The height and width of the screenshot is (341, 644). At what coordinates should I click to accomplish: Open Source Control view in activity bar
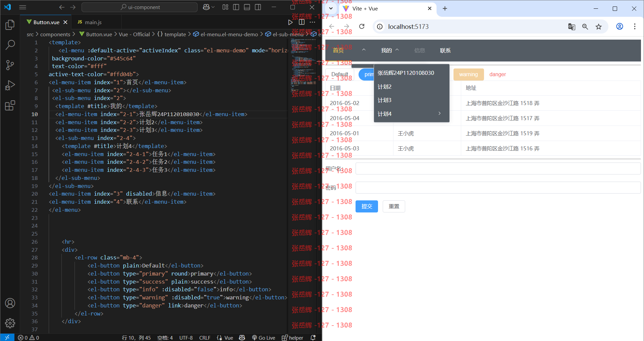tap(10, 65)
